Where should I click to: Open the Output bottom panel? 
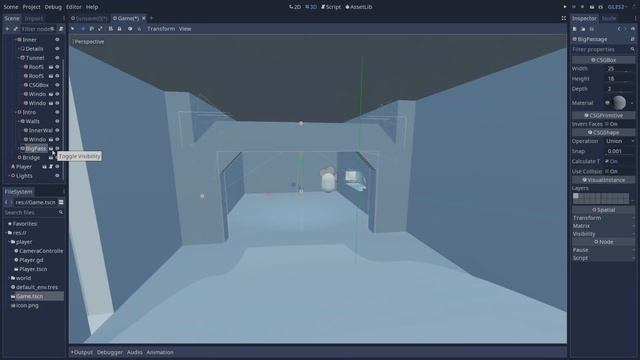tap(82, 352)
